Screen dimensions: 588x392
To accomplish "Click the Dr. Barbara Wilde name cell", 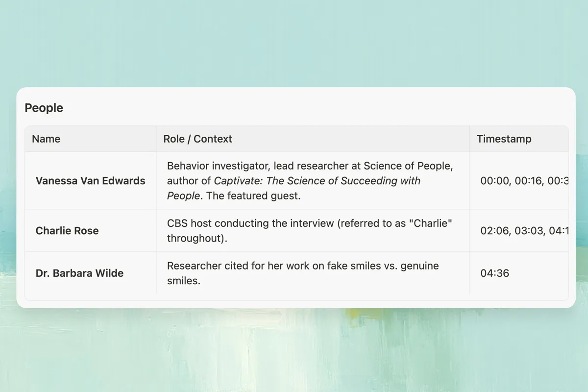I will click(x=79, y=273).
